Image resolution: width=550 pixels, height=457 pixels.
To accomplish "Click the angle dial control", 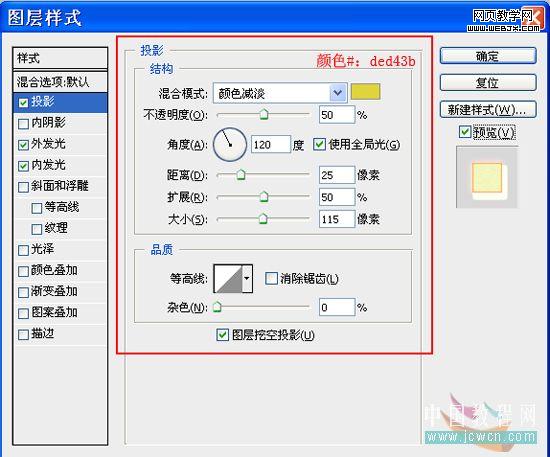I will (x=230, y=144).
